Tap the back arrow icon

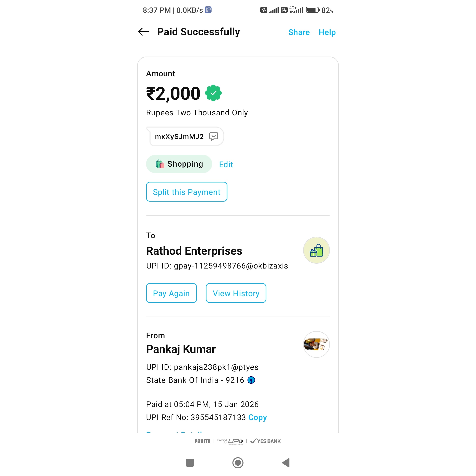[x=144, y=32]
